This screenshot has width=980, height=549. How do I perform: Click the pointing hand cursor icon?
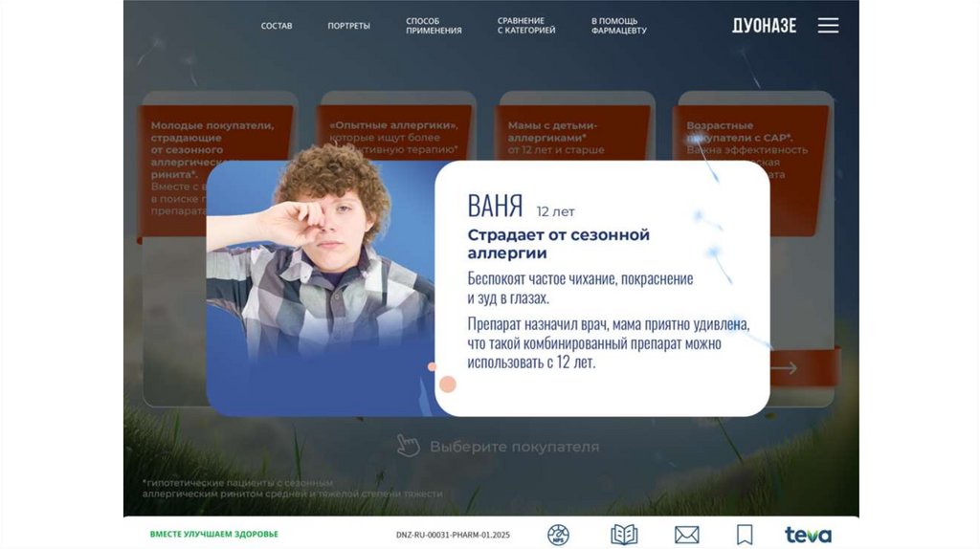408,446
